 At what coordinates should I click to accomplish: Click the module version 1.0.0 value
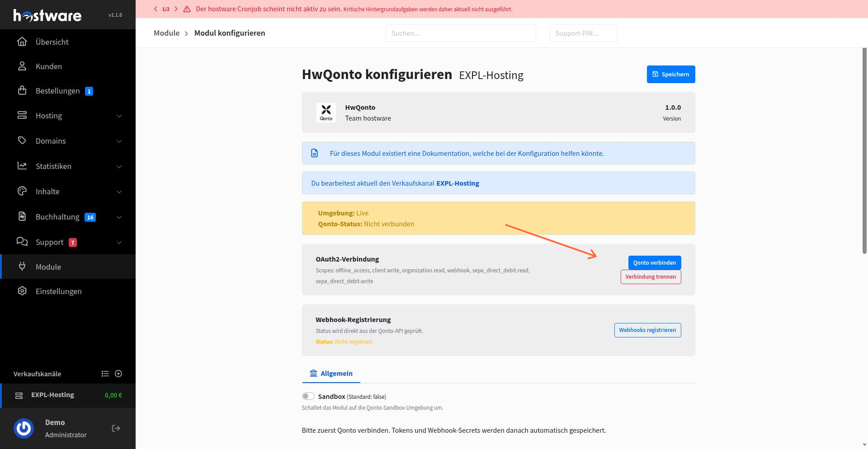click(x=673, y=107)
